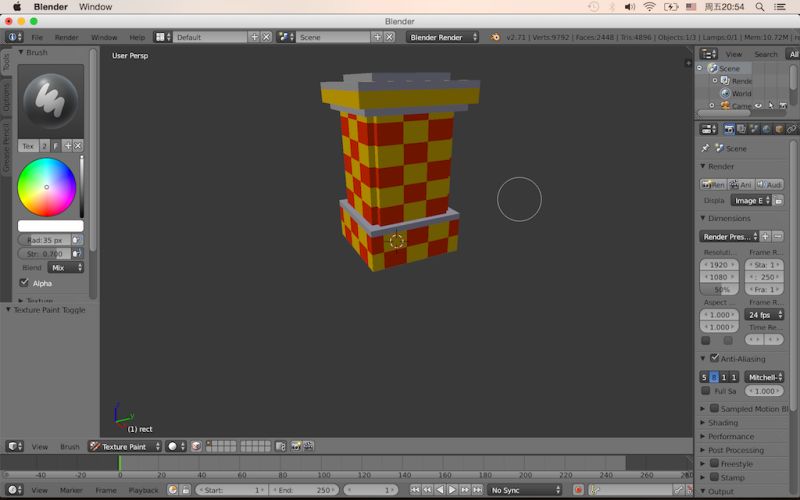800x500 pixels.
Task: Toggle the face selection masking icon
Action: (x=196, y=446)
